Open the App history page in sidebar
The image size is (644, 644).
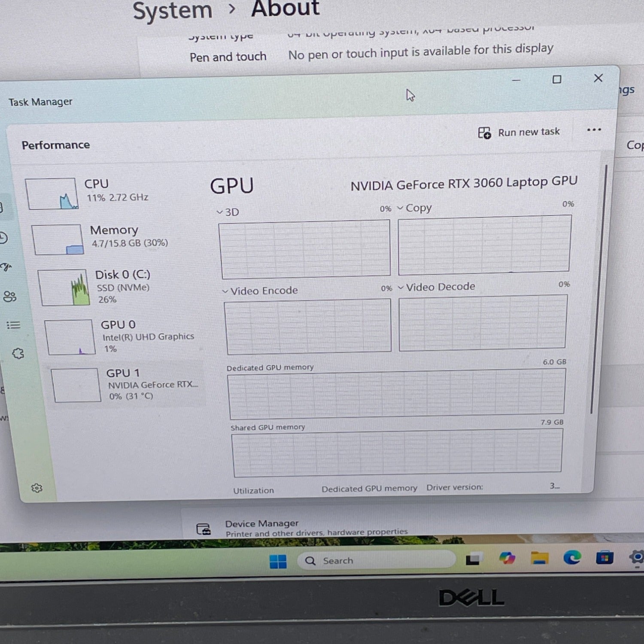3,238
